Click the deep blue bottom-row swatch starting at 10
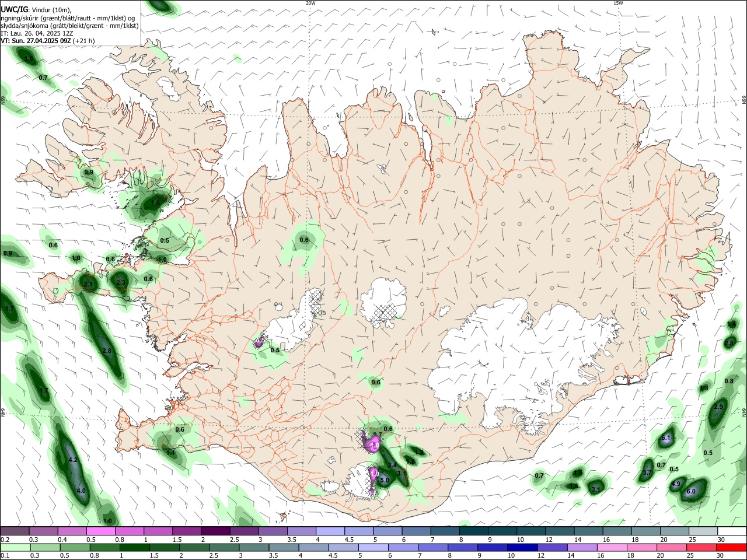The height and width of the screenshot is (560, 747). pos(522,548)
